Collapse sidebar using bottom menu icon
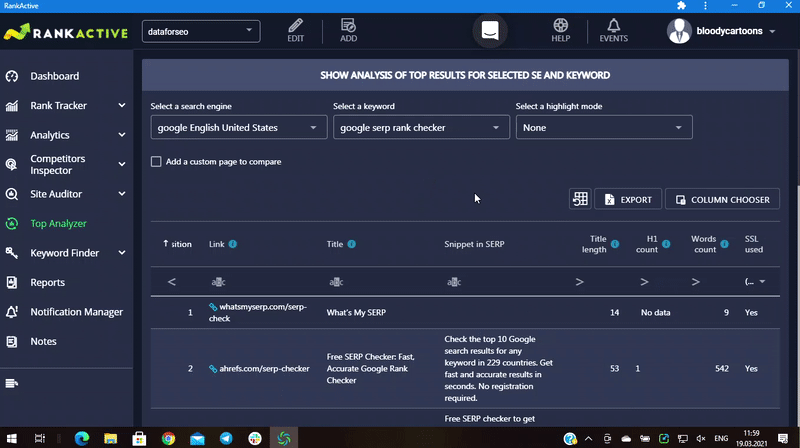The image size is (800, 448). (x=12, y=383)
